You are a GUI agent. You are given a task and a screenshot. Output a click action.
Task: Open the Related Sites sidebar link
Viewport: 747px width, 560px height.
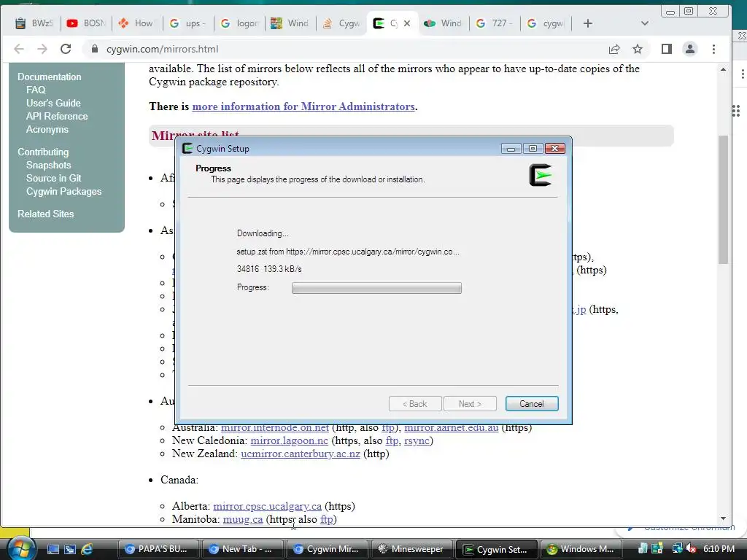(x=46, y=214)
